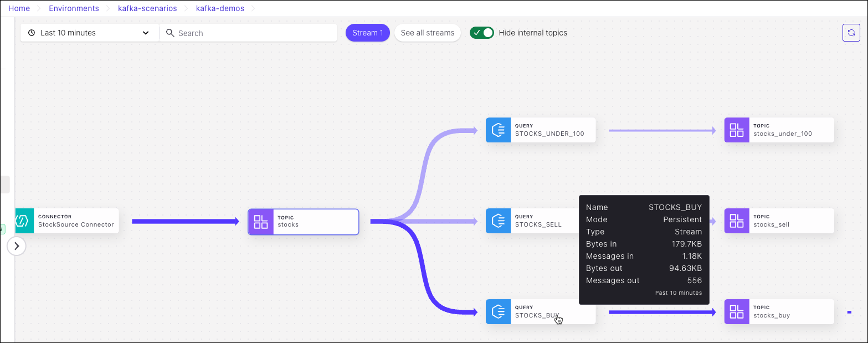Open the kafka-demos breadcrumb link
The height and width of the screenshot is (343, 868).
220,8
